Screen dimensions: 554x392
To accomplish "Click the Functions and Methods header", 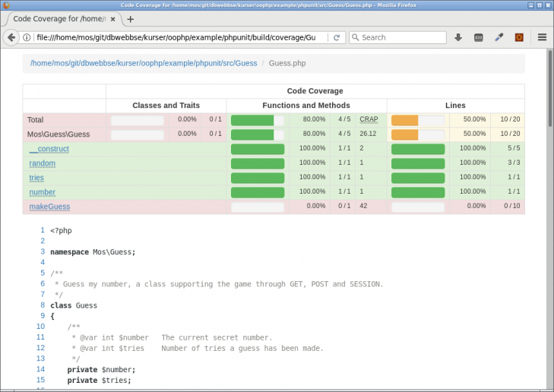I will [306, 106].
